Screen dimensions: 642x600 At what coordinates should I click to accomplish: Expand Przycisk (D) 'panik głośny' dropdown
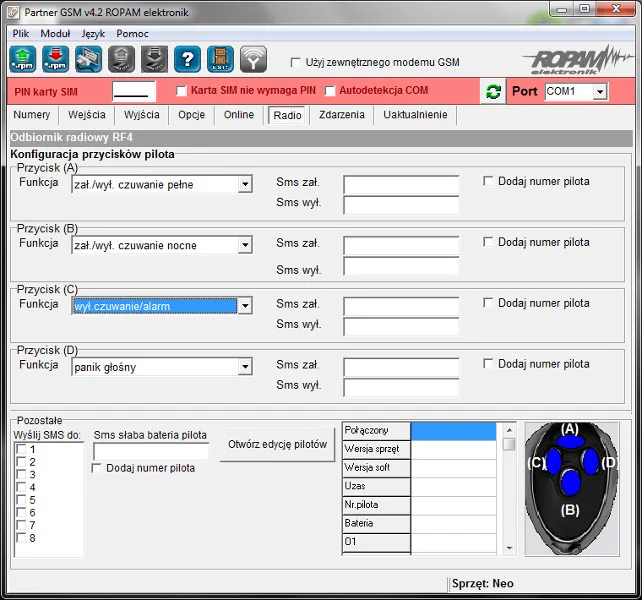(x=245, y=367)
